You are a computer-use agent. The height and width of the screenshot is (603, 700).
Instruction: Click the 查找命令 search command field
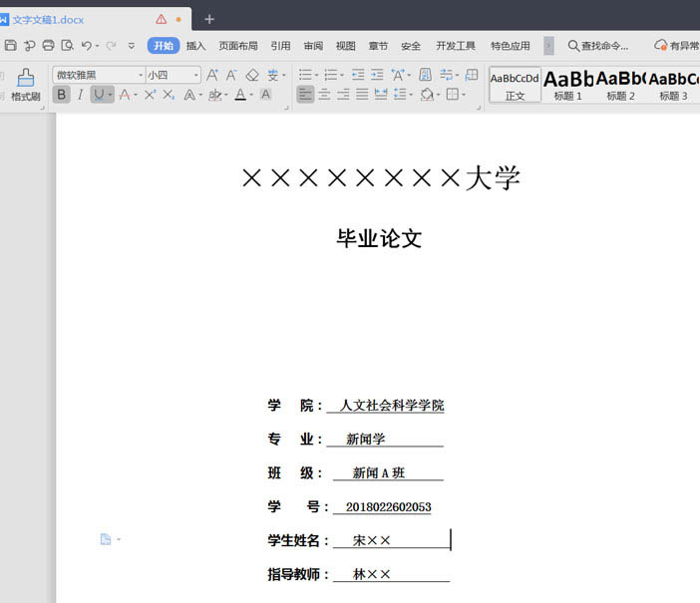(597, 46)
